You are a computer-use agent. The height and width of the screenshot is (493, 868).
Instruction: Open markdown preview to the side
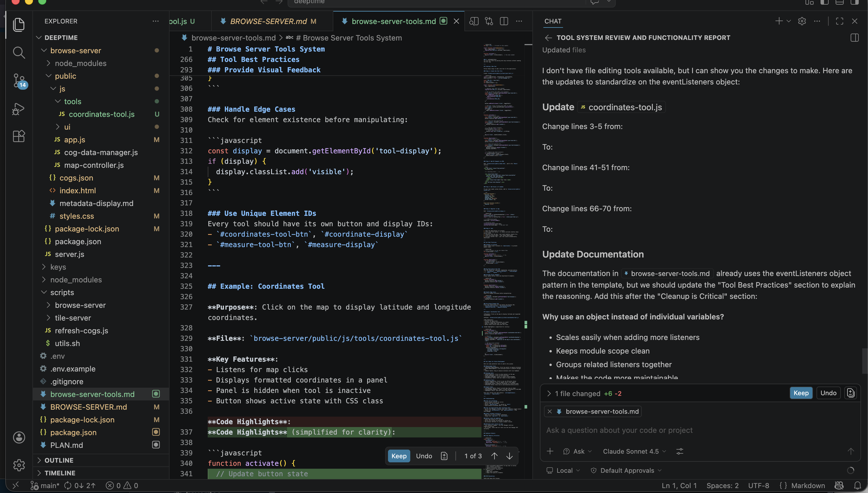(x=474, y=21)
